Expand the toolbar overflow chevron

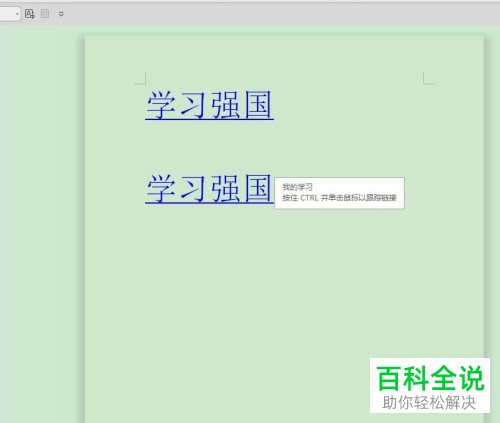61,14
